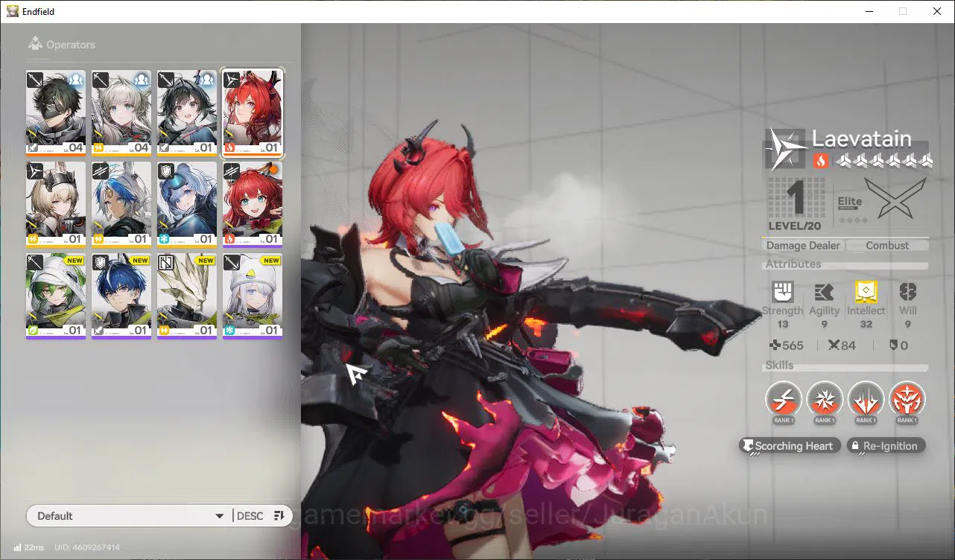Click the orange flame element icon beside Laevatain

pos(820,161)
